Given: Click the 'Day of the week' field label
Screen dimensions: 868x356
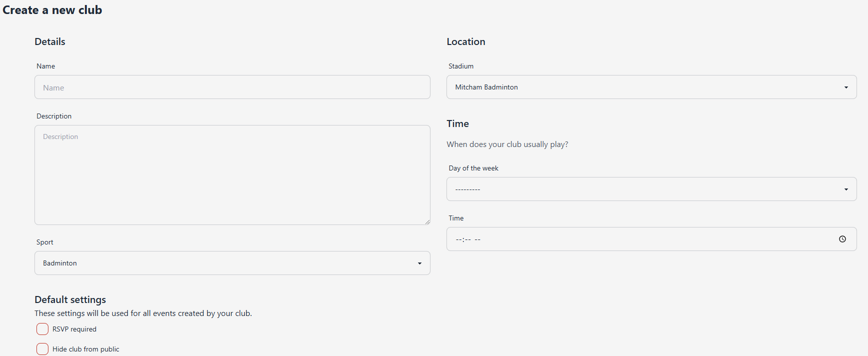Looking at the screenshot, I should coord(473,168).
